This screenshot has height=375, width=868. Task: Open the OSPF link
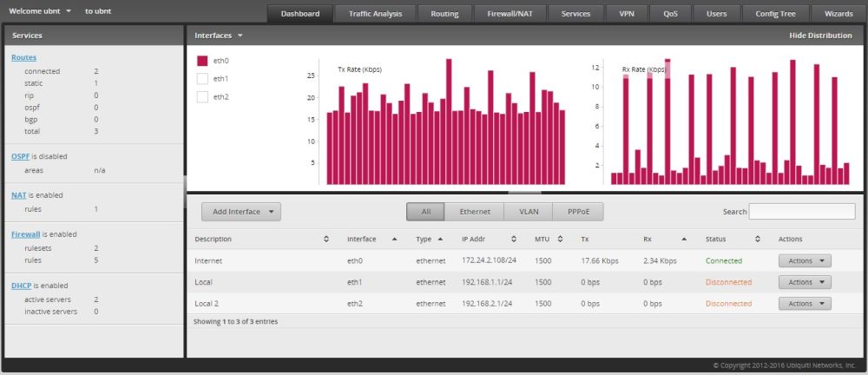point(21,157)
